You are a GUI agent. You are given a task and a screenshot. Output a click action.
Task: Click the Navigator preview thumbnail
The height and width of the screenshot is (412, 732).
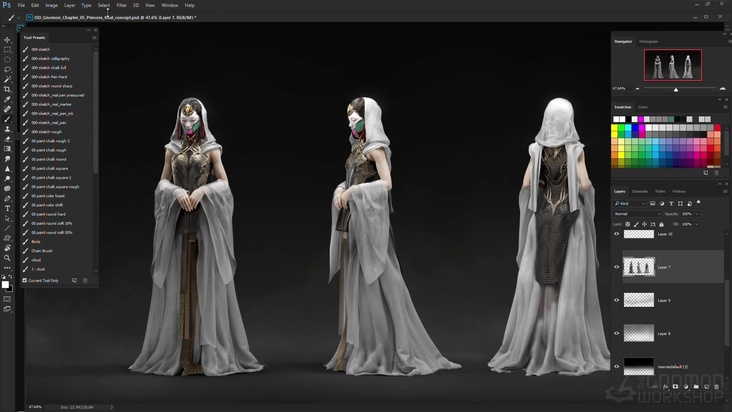pos(673,65)
